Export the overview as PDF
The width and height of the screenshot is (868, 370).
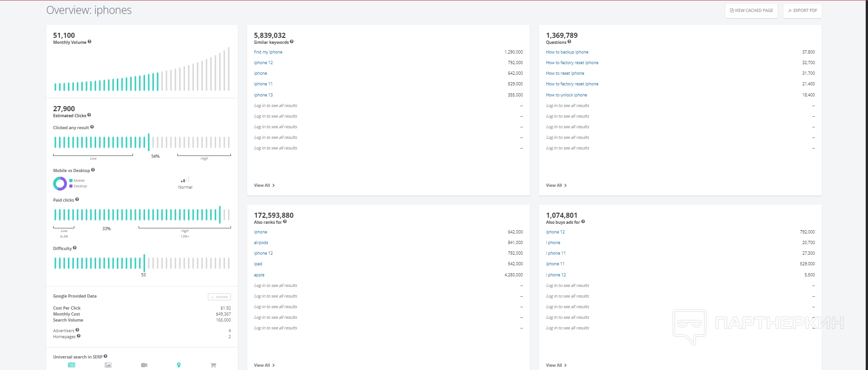click(x=802, y=11)
